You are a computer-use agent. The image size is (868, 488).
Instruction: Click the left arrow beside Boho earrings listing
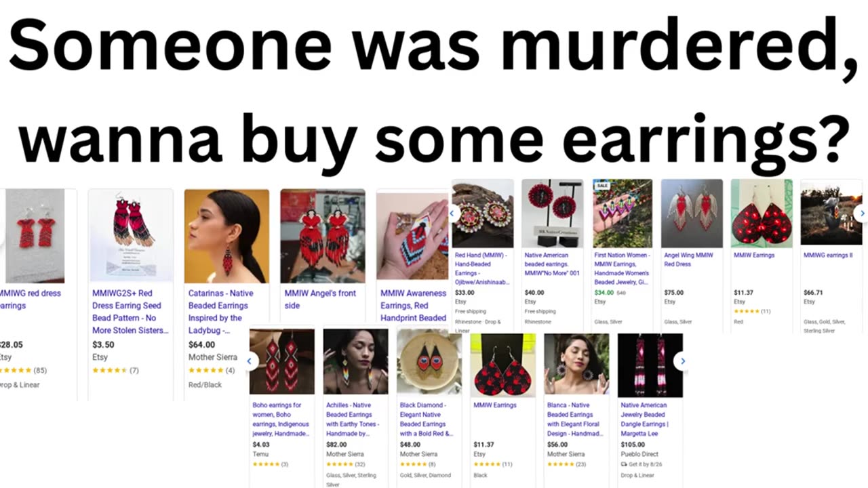[x=248, y=361]
